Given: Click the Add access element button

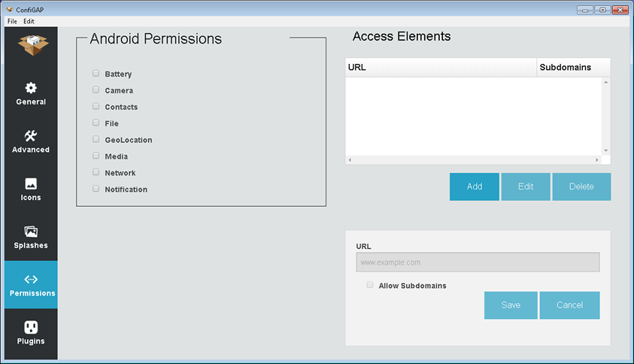Looking at the screenshot, I should pyautogui.click(x=475, y=187).
